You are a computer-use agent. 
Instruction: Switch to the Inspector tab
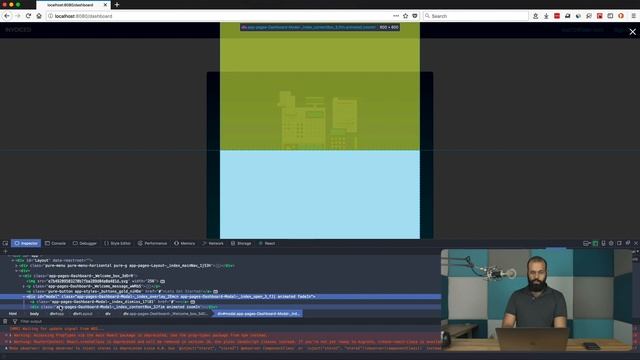26,243
